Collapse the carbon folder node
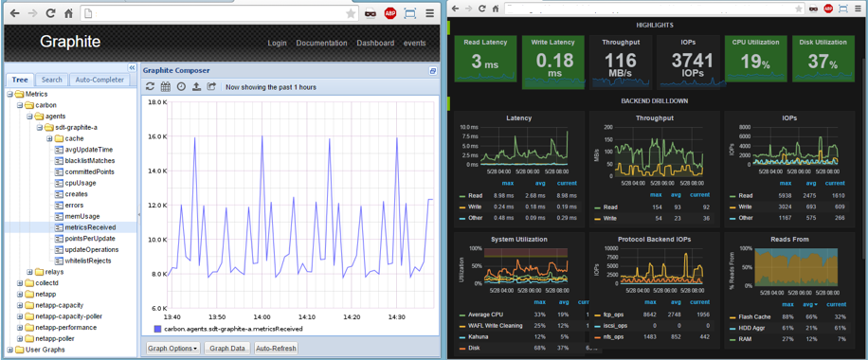868x360 pixels. click(21, 105)
